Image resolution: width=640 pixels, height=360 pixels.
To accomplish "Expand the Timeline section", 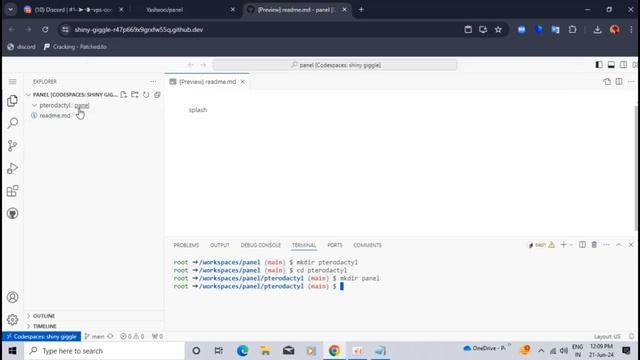I will pos(44,326).
